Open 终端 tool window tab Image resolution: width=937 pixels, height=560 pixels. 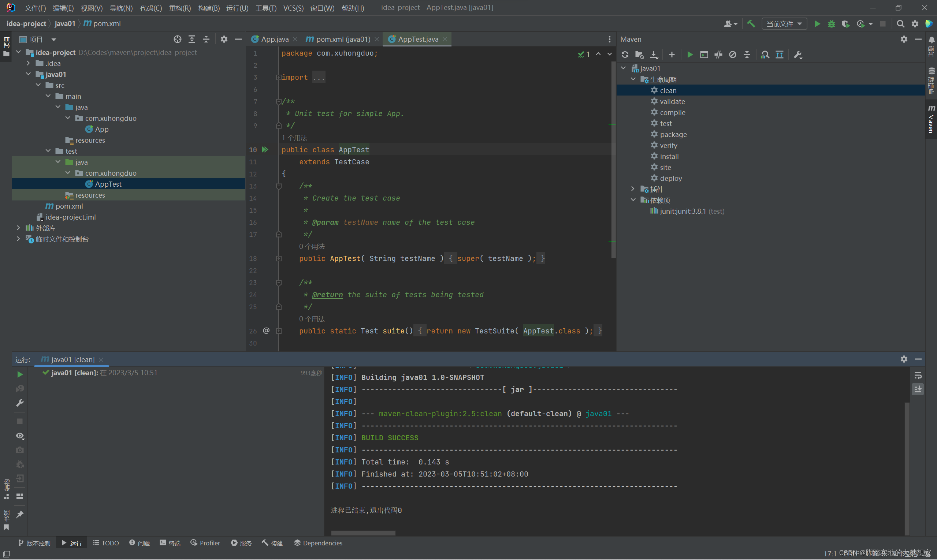coord(170,543)
